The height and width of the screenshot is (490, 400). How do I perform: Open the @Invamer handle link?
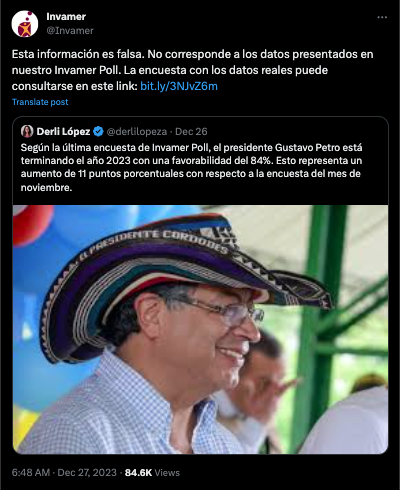click(70, 31)
